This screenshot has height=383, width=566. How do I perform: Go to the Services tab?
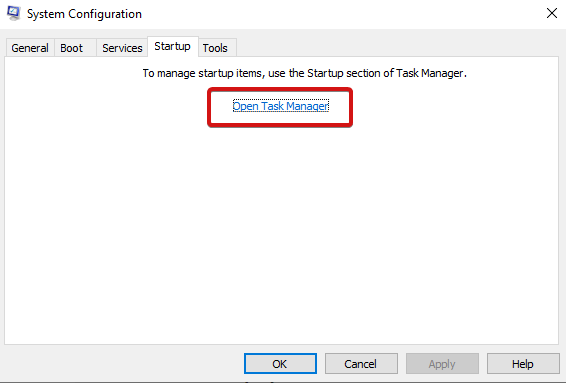click(122, 48)
